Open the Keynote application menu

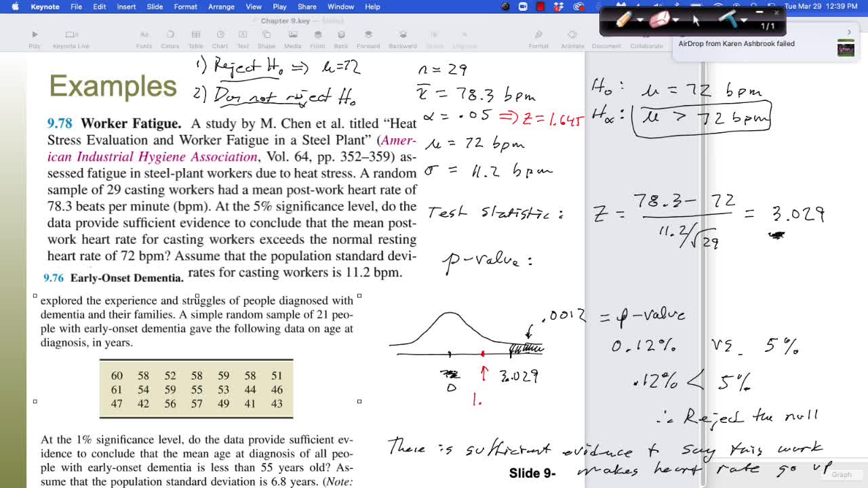pyautogui.click(x=45, y=7)
